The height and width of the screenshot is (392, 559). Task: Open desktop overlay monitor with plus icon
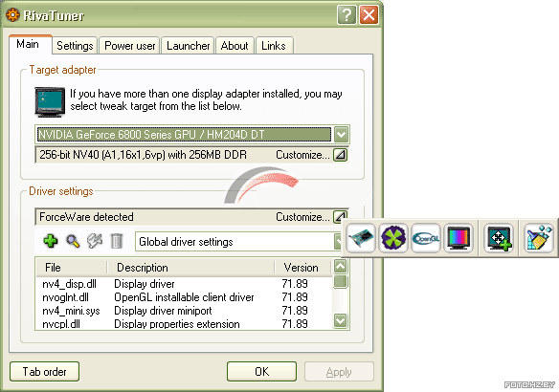tap(499, 238)
